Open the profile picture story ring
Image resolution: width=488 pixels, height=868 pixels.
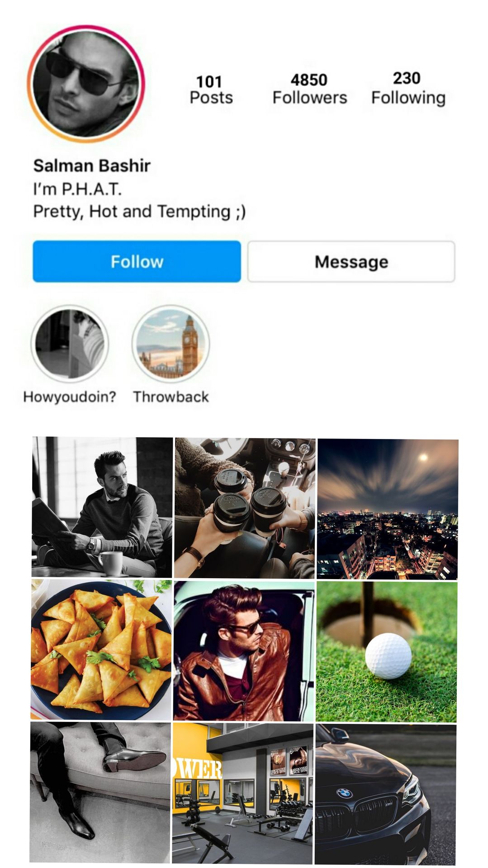pos(86,84)
